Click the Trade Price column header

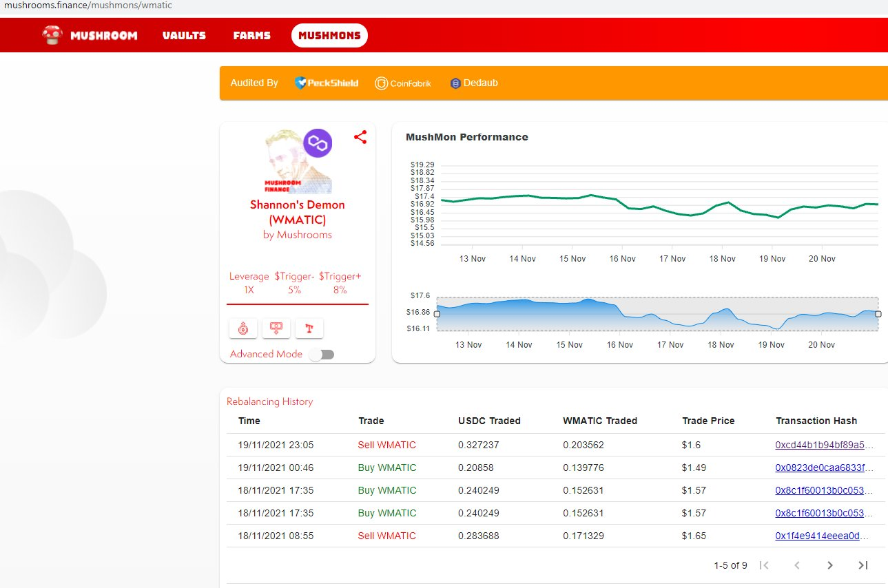(x=708, y=421)
